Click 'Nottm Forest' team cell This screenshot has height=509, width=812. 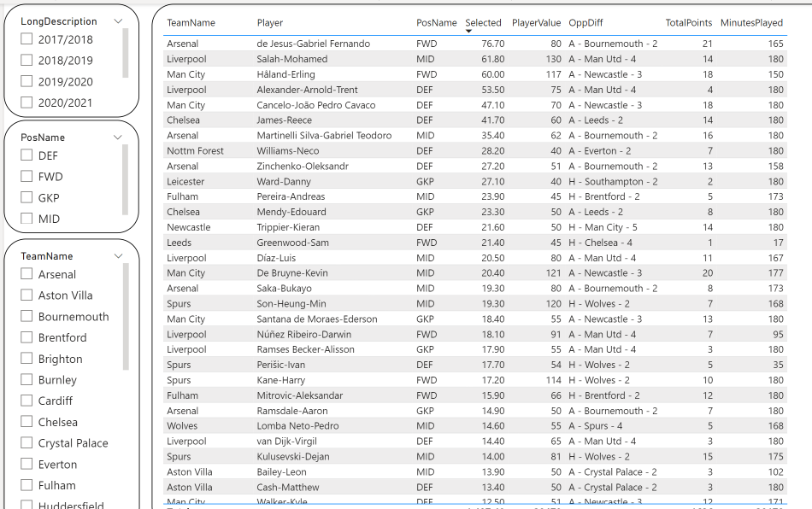click(195, 151)
